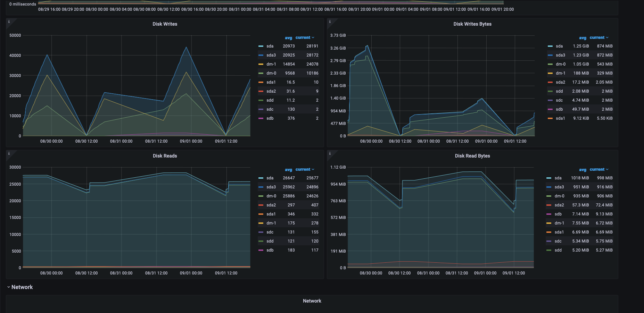Toggle sda2 series in Disk Writes legend
644x313 pixels.
[x=271, y=91]
